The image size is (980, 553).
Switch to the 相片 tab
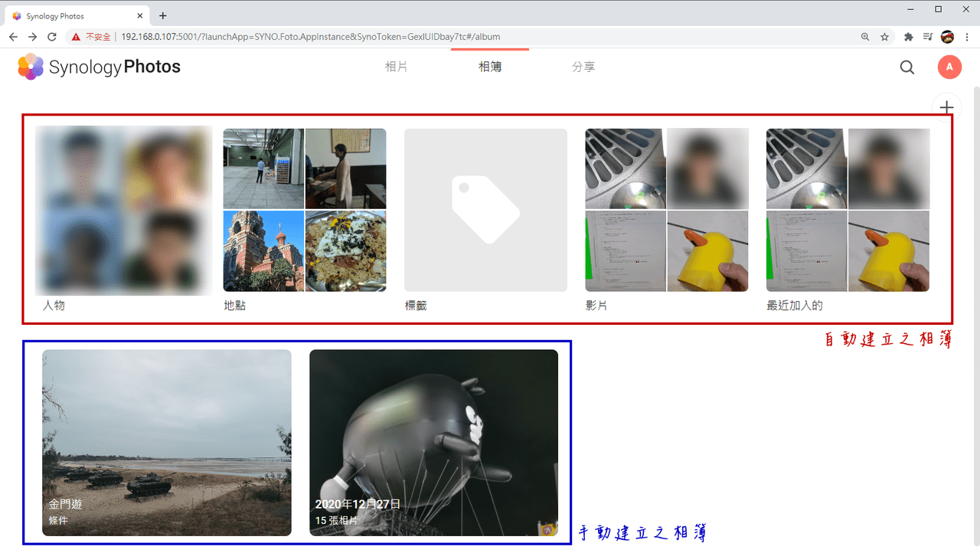pyautogui.click(x=396, y=67)
